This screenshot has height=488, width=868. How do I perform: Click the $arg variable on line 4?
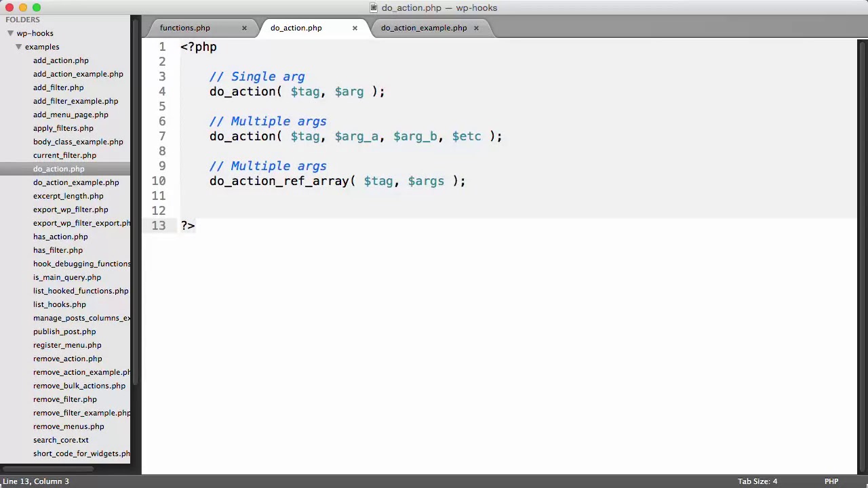(349, 92)
